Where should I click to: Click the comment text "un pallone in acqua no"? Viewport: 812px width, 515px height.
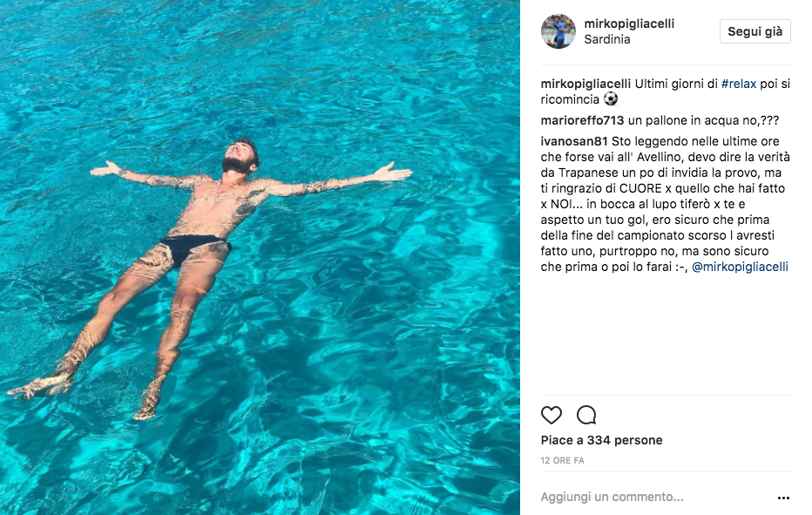689,120
